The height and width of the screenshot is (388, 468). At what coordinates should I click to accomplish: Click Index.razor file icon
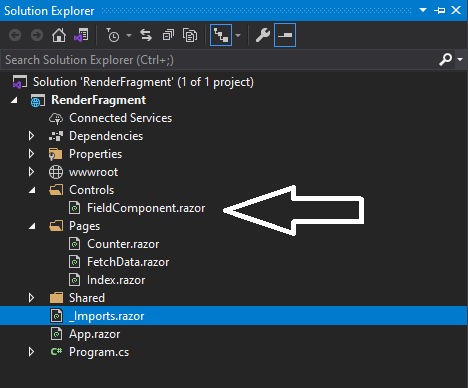pos(74,280)
